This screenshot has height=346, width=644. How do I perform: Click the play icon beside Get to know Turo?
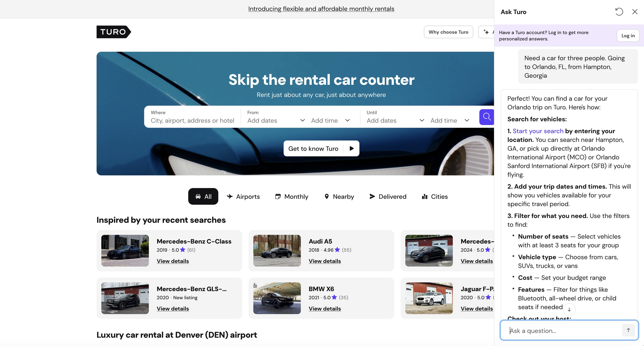tap(351, 148)
